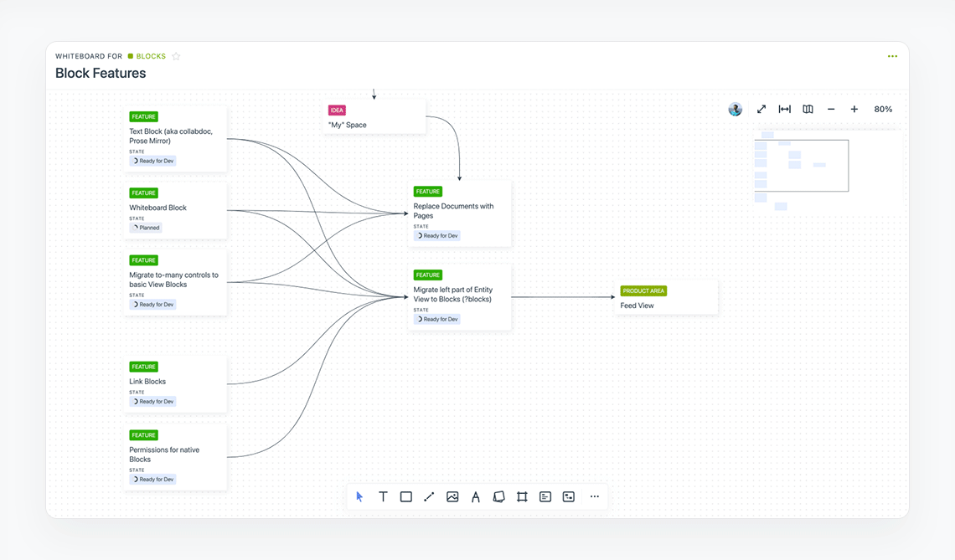The image size is (955, 560).
Task: Select the Rectangle shape tool
Action: click(406, 496)
